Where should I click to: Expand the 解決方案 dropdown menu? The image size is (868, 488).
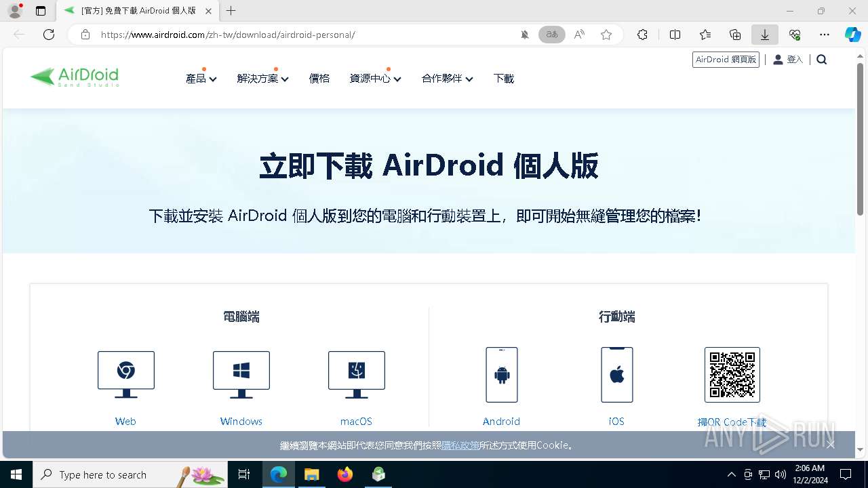263,79
